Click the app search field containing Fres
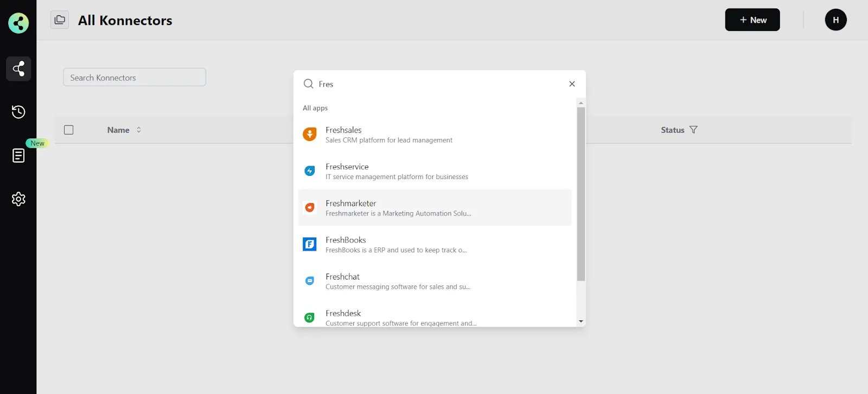Screen dimensions: 868x394 tap(439, 84)
